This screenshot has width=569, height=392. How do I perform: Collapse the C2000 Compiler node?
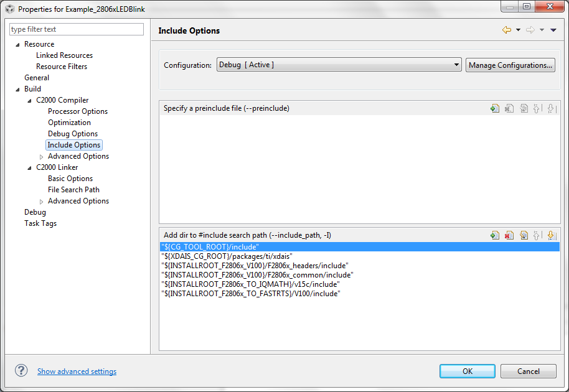pos(29,101)
